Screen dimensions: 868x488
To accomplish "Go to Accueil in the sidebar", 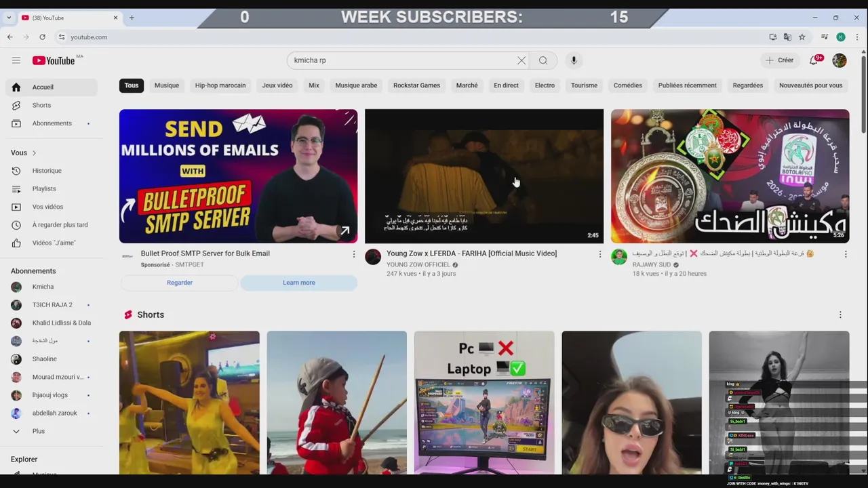I will click(x=52, y=87).
